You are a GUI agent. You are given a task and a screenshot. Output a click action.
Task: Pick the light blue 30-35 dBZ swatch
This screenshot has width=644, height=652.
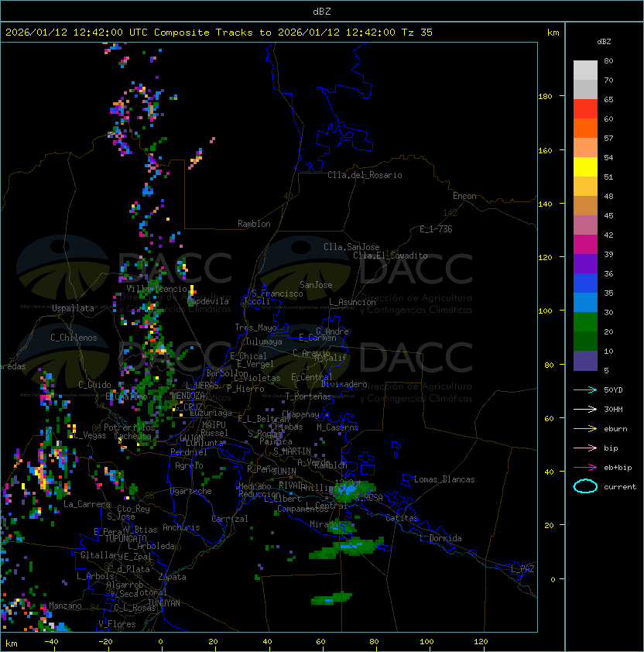tap(585, 302)
